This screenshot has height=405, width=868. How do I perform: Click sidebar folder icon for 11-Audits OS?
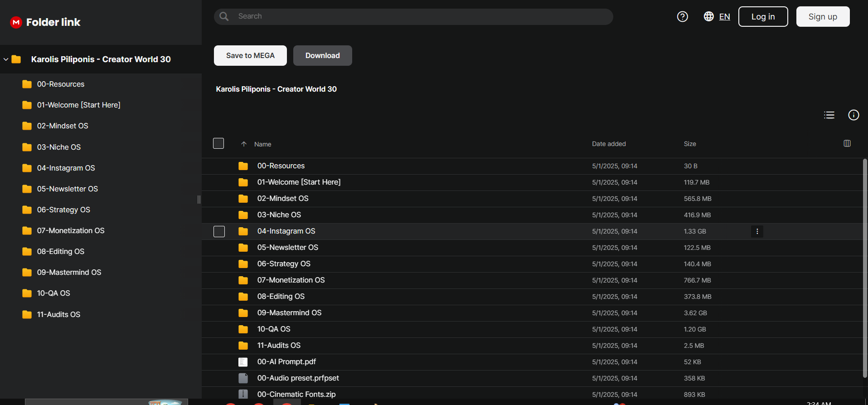(x=27, y=315)
